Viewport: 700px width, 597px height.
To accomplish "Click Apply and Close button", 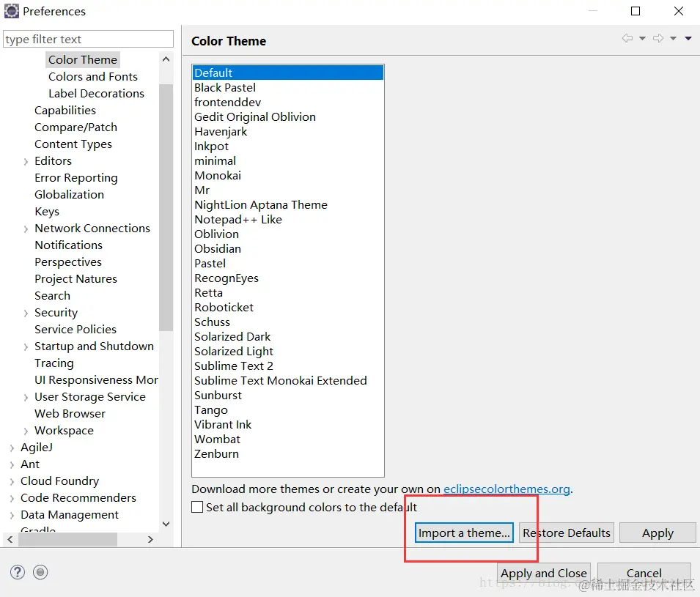I will click(543, 573).
